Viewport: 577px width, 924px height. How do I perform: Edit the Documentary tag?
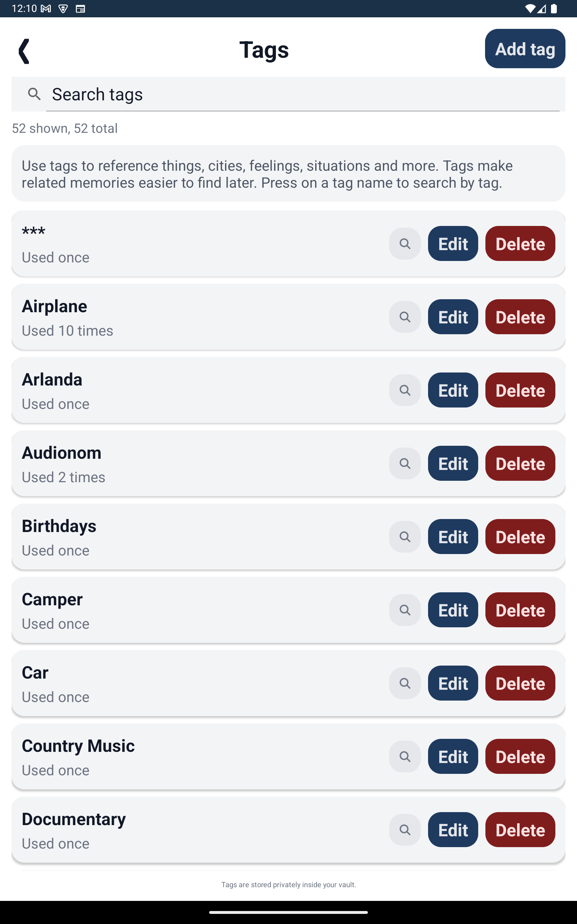pos(453,830)
